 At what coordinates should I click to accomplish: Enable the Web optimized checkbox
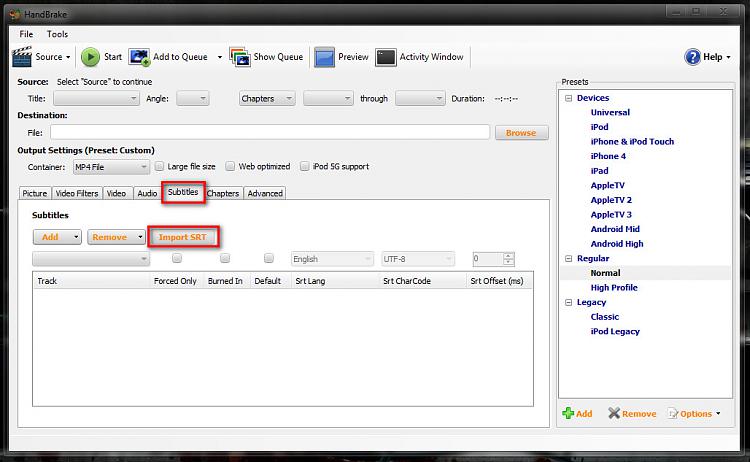click(230, 166)
